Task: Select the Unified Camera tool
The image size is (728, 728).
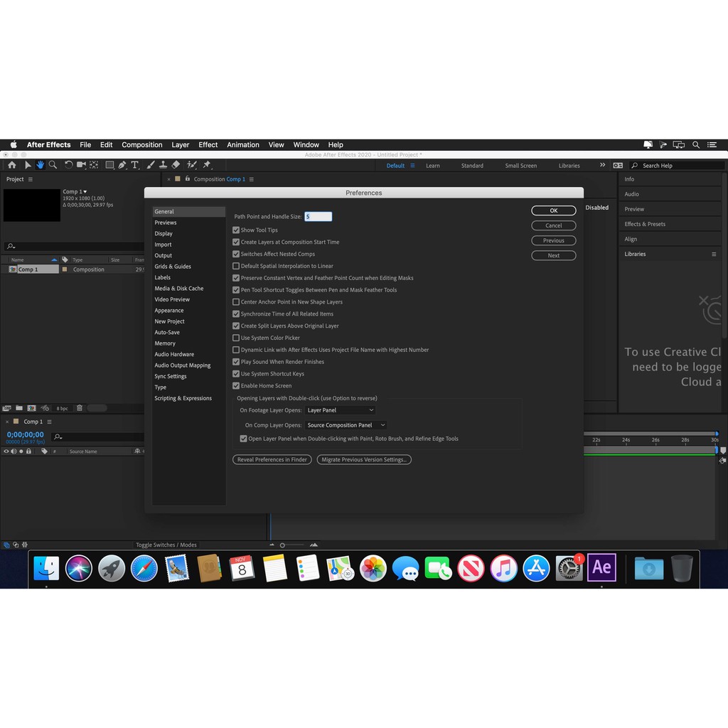Action: [x=81, y=165]
